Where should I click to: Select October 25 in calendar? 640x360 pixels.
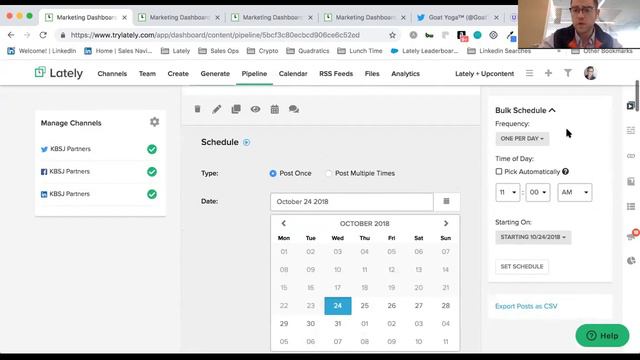point(364,306)
